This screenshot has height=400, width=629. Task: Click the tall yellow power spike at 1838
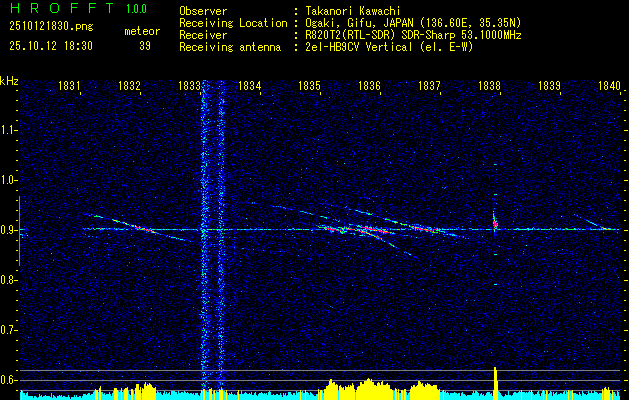coord(495,383)
